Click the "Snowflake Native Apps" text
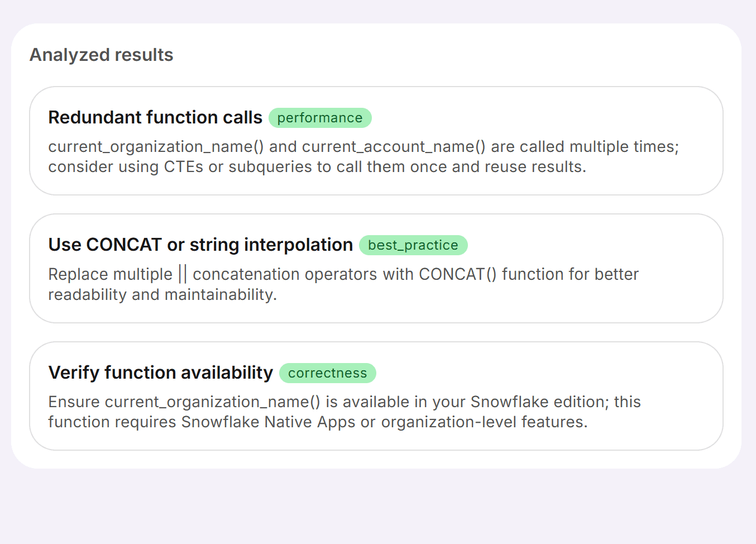The image size is (756, 544). tap(268, 422)
